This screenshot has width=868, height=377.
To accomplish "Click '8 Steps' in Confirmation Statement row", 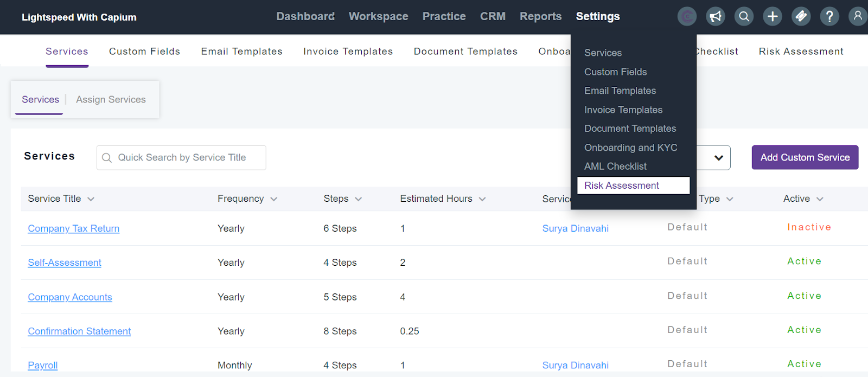I will 340,331.
